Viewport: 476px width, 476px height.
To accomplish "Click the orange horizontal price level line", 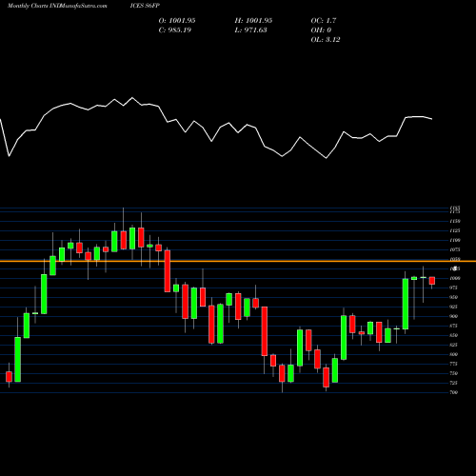I will pos(238,261).
